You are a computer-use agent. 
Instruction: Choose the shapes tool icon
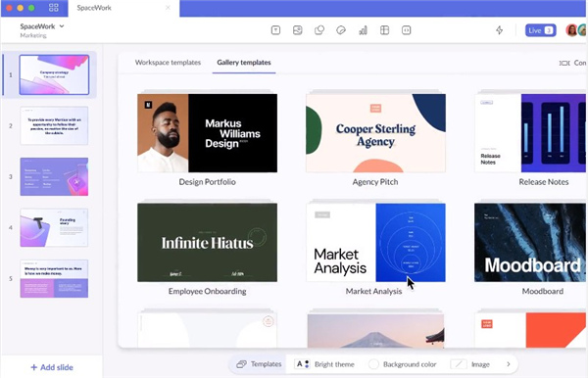click(319, 30)
